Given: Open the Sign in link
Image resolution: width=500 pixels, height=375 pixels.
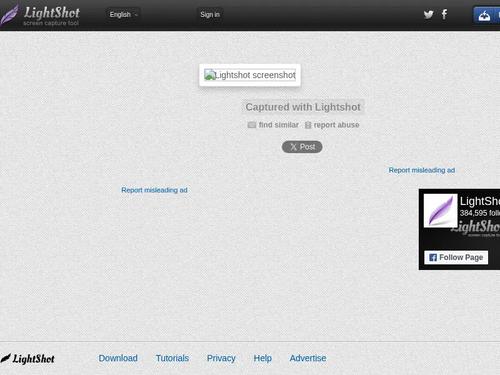Looking at the screenshot, I should coord(210,15).
